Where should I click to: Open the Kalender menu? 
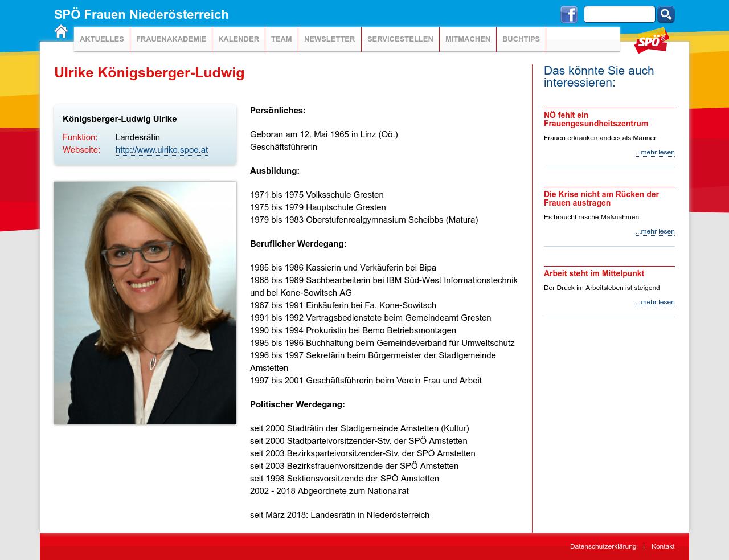click(239, 39)
